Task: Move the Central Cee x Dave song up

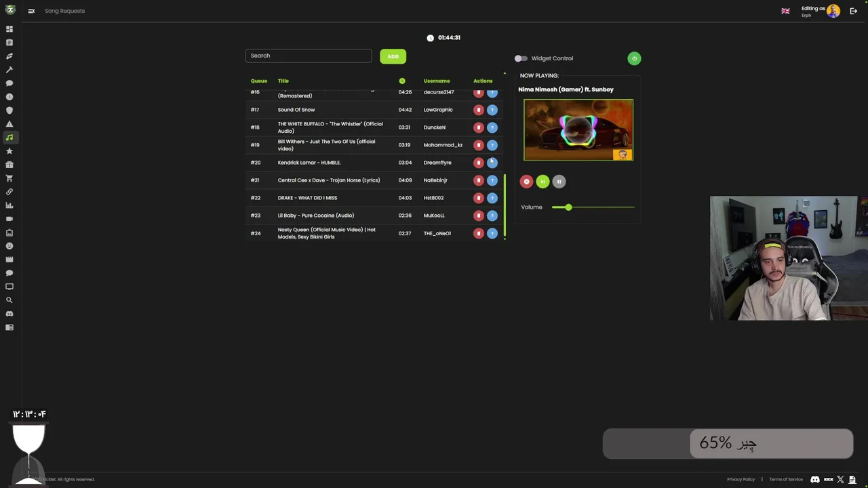Action: (x=492, y=180)
